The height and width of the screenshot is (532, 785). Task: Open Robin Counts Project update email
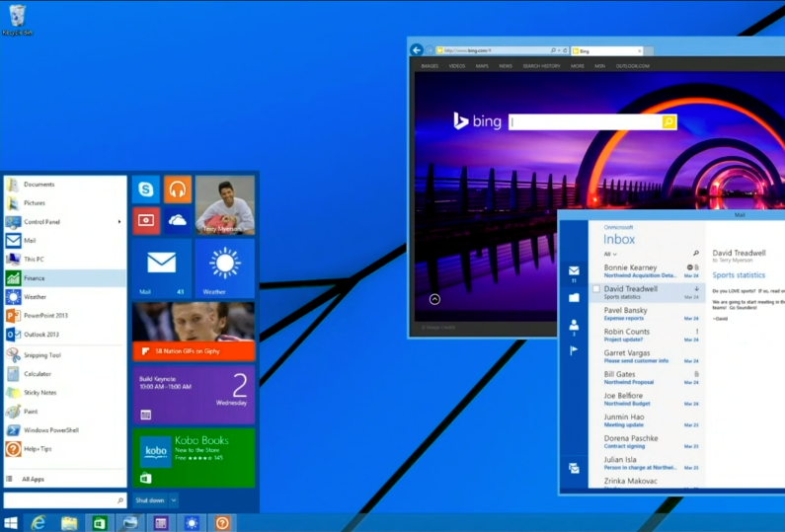coord(647,335)
